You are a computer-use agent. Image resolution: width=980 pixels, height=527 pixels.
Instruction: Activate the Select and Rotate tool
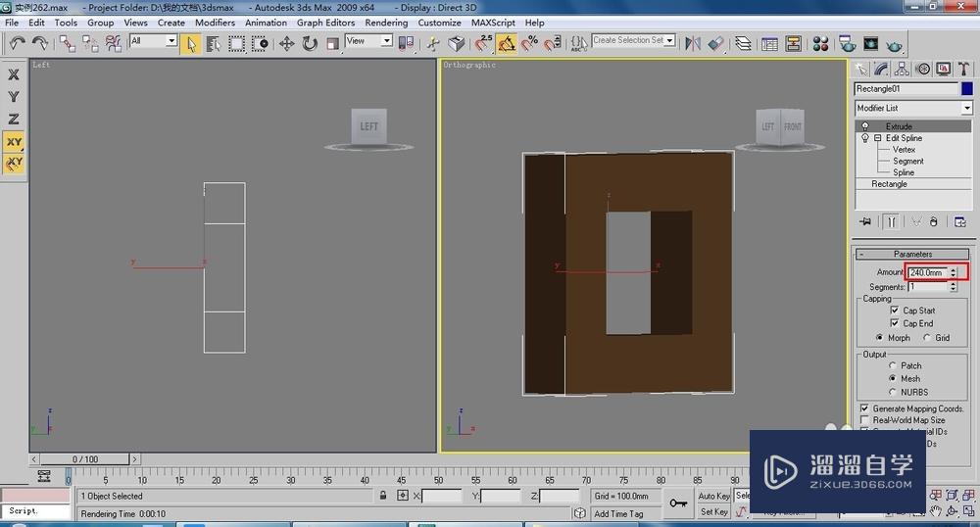tap(310, 43)
